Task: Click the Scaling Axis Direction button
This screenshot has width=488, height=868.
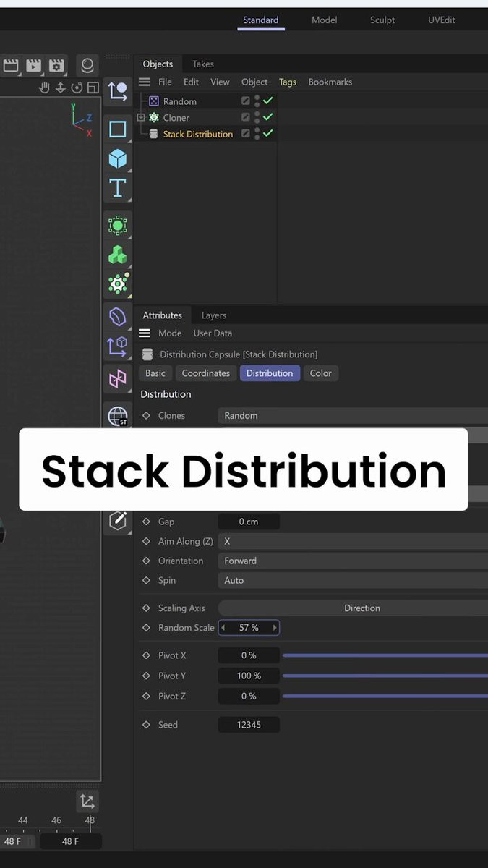Action: tap(353, 608)
